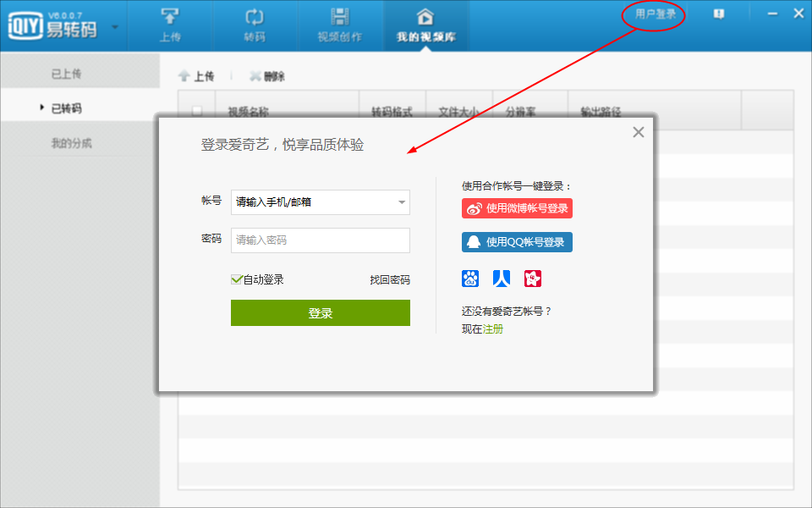Open the 转码 transcode tool
This screenshot has width=812, height=508.
[254, 25]
